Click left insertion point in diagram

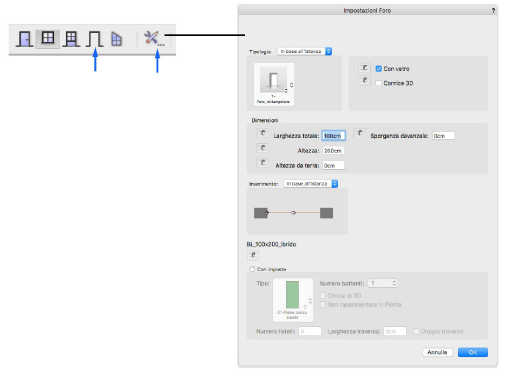tap(267, 213)
